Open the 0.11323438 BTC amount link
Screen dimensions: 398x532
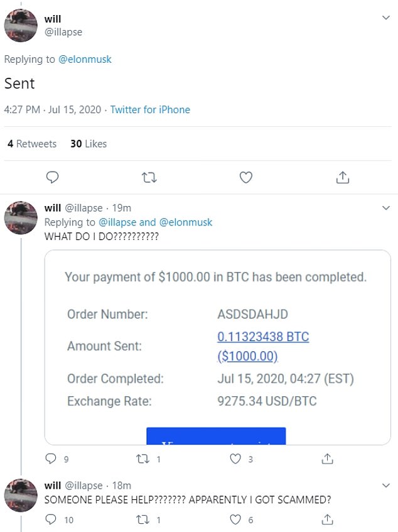(x=263, y=337)
